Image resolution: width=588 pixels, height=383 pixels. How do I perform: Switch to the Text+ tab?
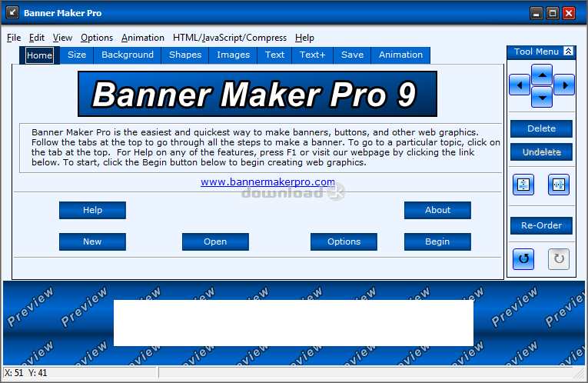pos(313,55)
